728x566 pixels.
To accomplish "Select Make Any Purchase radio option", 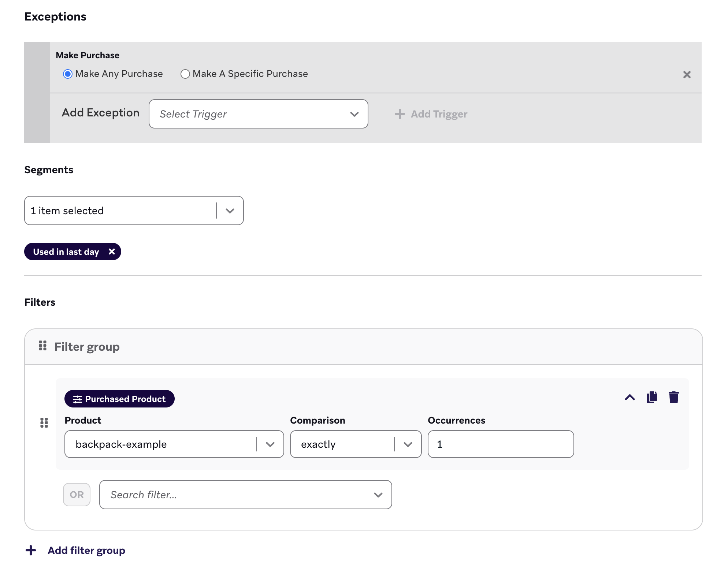I will [68, 74].
